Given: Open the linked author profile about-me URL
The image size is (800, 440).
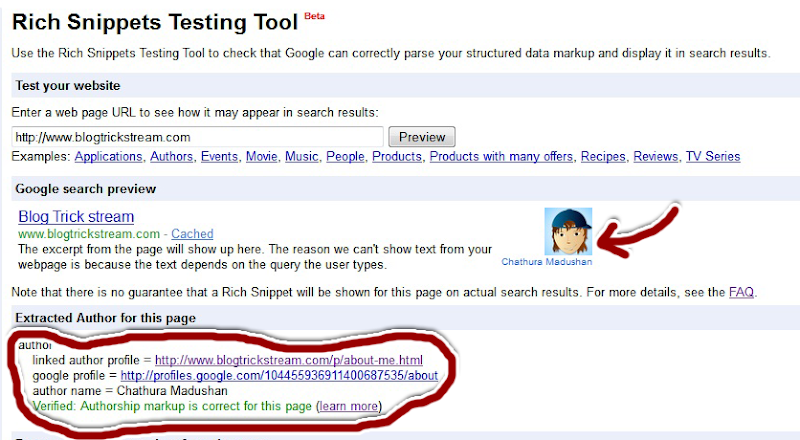Looking at the screenshot, I should (x=289, y=360).
